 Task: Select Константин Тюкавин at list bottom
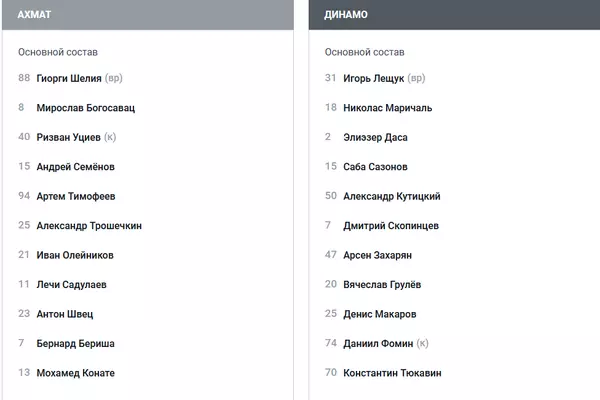393,373
